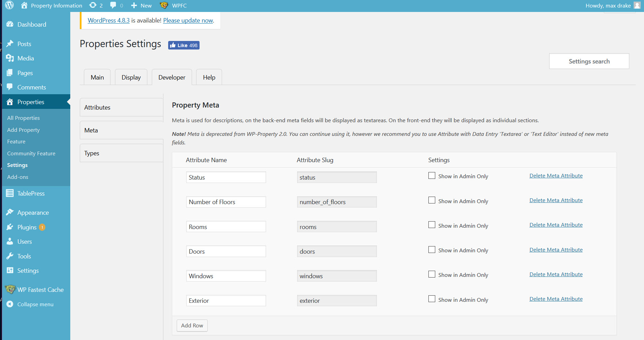The image size is (644, 340).
Task: Click the Number of Floors name field
Action: (x=226, y=202)
